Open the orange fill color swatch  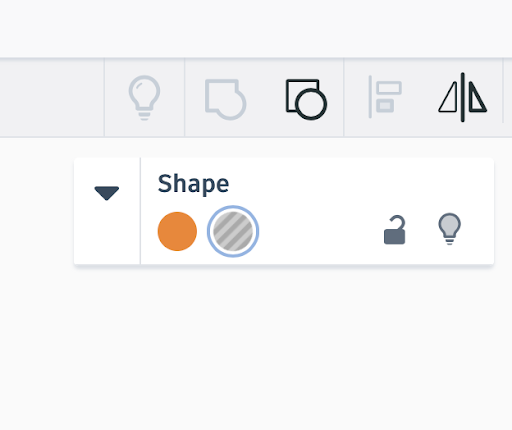[x=177, y=231]
